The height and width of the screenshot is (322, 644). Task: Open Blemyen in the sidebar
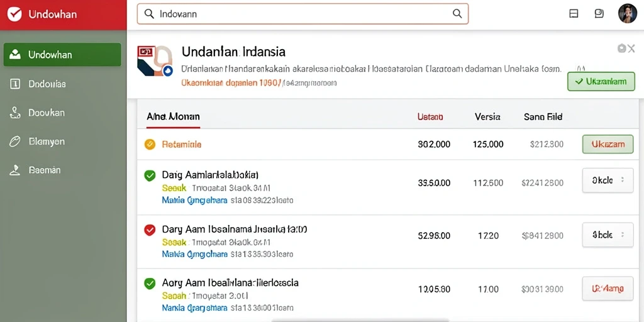click(47, 142)
